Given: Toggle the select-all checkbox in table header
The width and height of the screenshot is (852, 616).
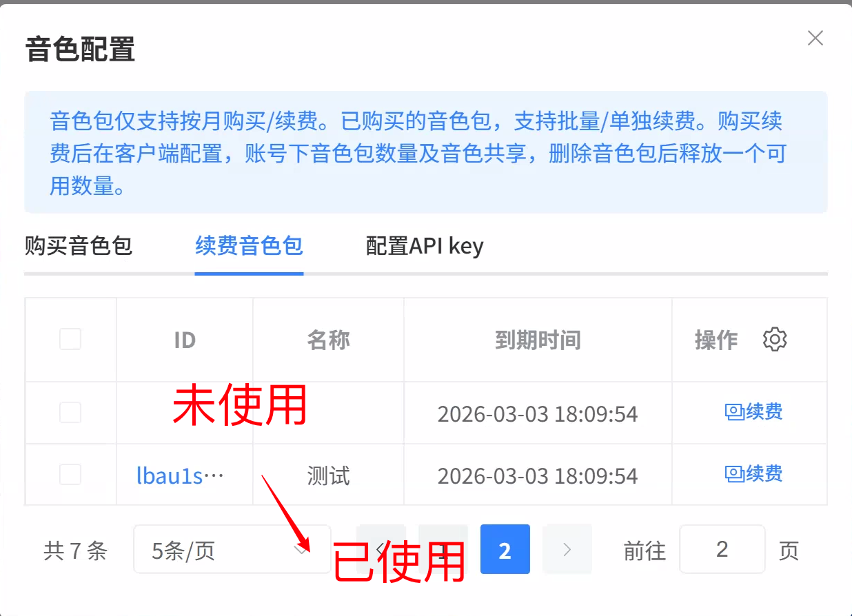Looking at the screenshot, I should pos(70,339).
